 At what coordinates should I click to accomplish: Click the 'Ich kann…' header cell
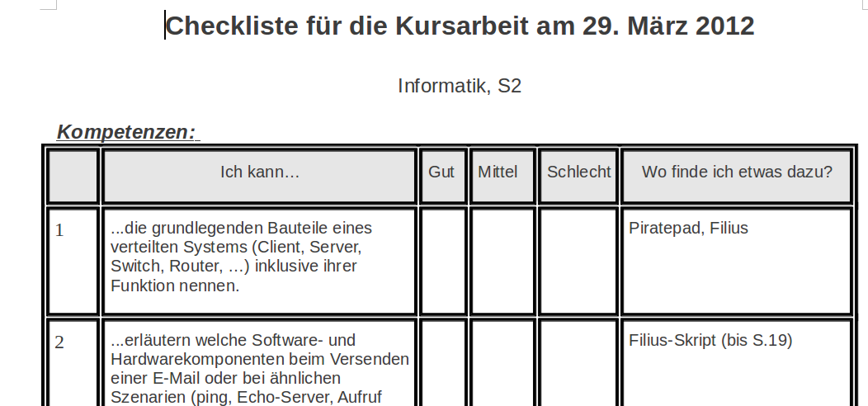(259, 172)
